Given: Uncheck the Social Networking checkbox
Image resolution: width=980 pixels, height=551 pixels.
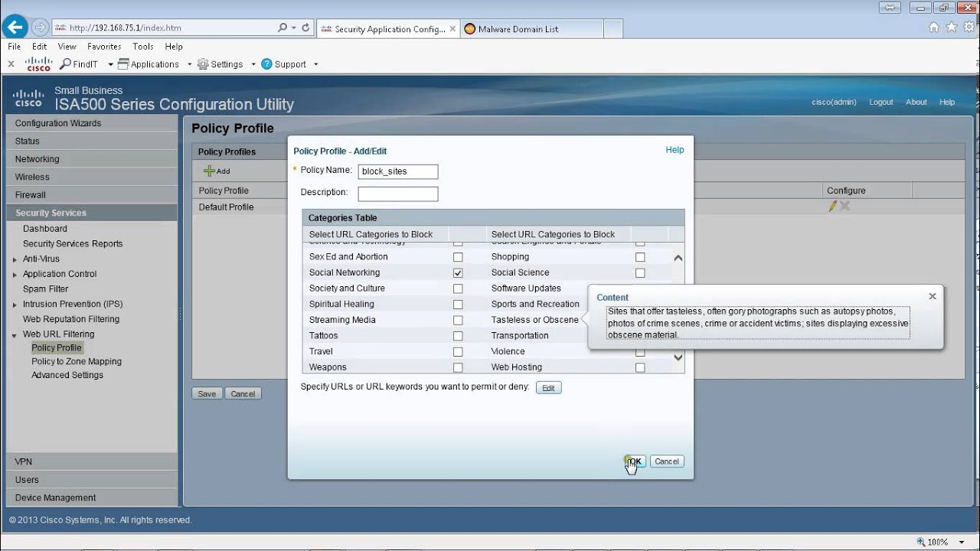Looking at the screenshot, I should point(458,272).
